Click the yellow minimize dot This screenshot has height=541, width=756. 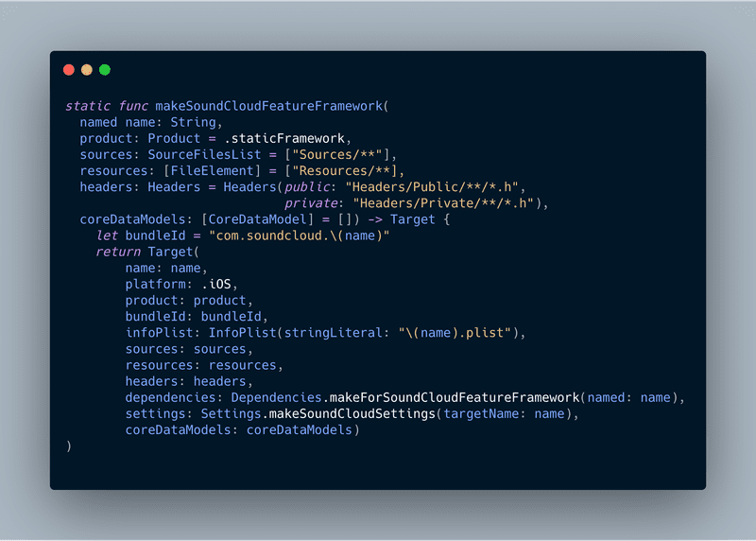click(x=87, y=70)
